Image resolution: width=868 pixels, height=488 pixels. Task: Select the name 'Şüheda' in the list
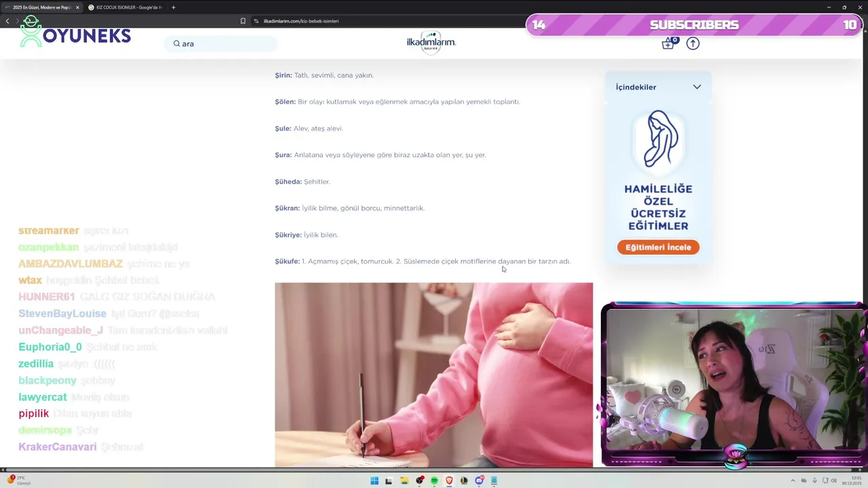288,182
